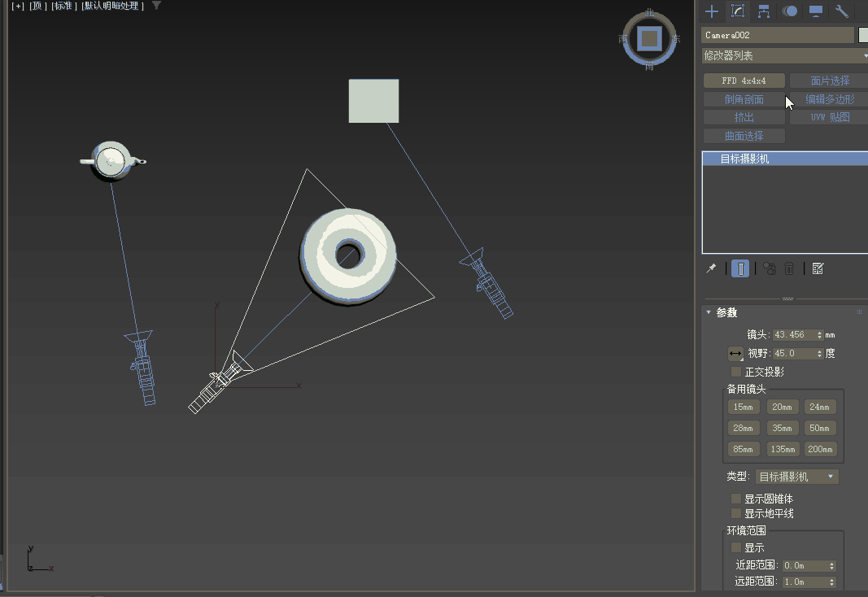Screen dimensions: 868x597
Task: Collapse the 参数 rollout
Action: [708, 312]
